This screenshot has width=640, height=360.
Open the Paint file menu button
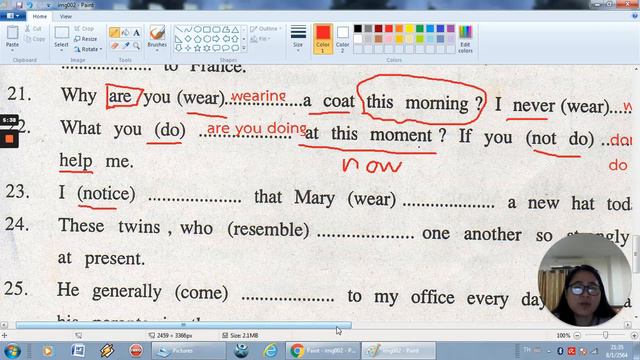click(13, 16)
